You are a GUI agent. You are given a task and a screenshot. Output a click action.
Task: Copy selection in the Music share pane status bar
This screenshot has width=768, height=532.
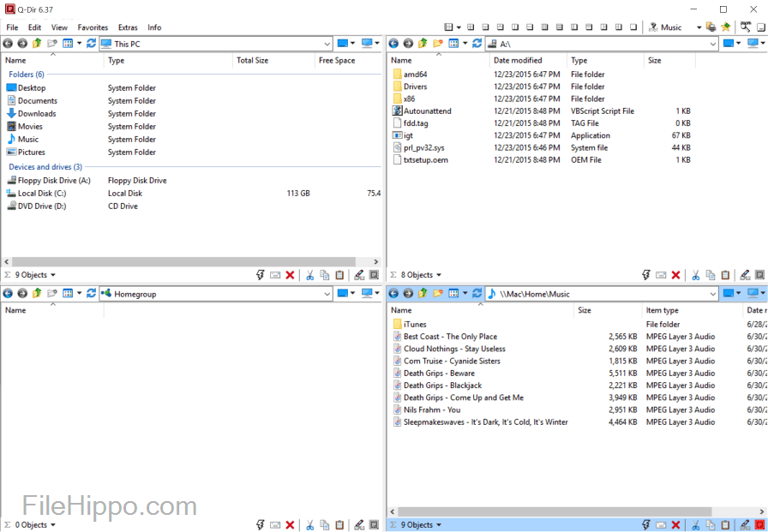click(711, 525)
